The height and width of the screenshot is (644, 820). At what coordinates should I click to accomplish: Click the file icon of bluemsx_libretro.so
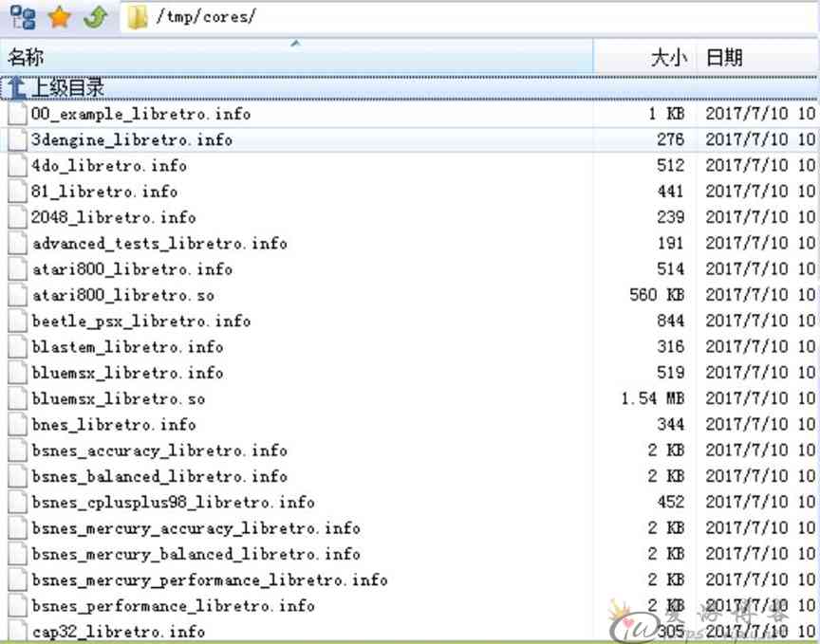click(x=18, y=398)
